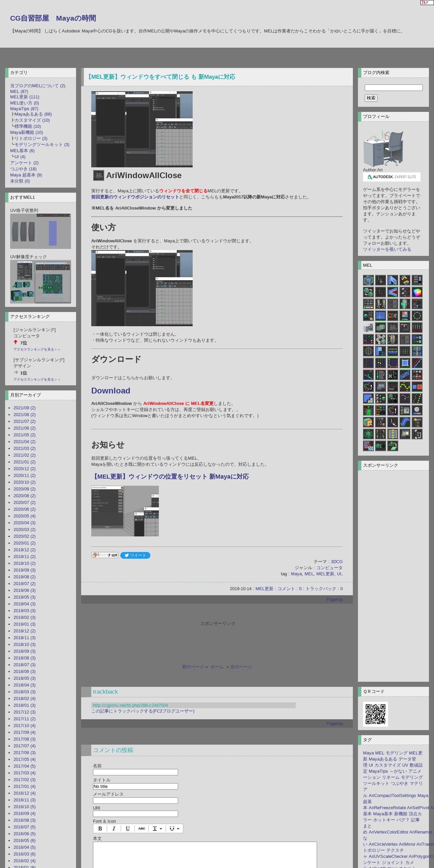Click the blog search input field

393,88
